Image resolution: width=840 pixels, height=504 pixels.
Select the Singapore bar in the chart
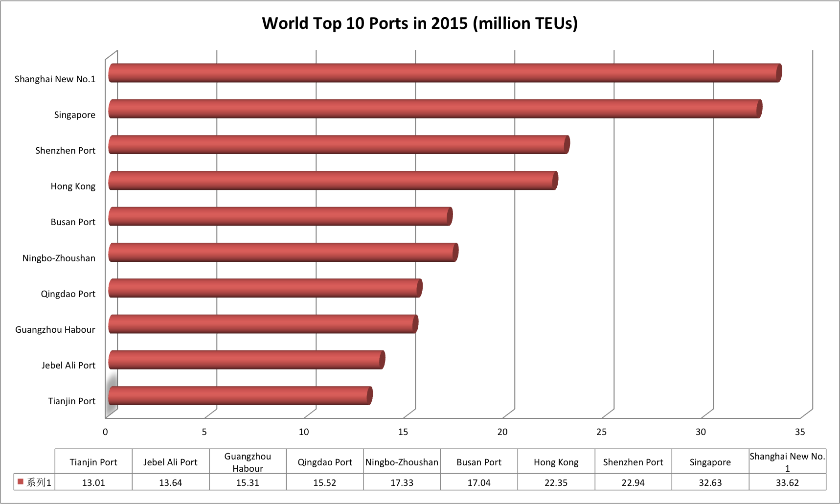point(434,109)
